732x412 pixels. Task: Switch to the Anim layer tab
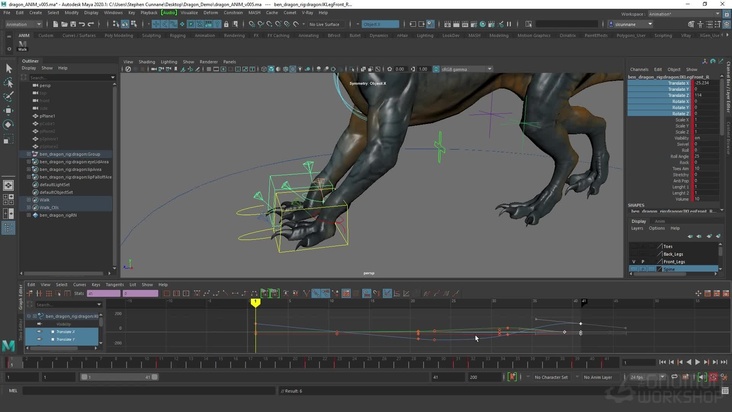(x=660, y=221)
